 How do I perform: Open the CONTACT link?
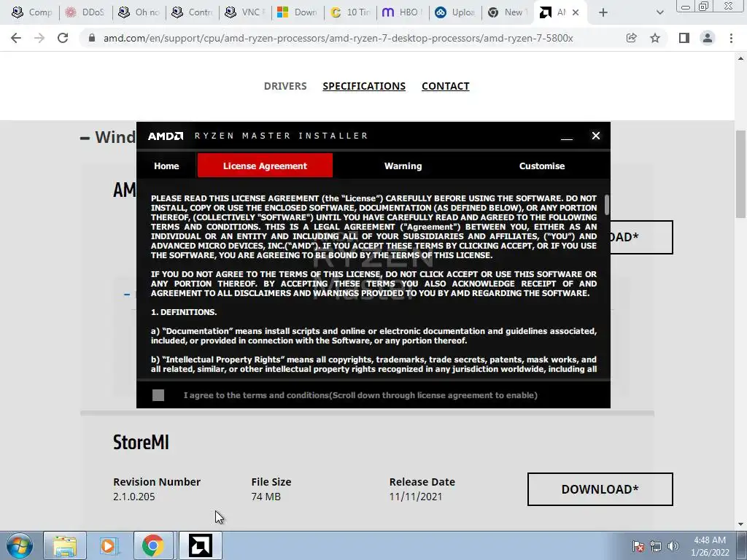tap(446, 86)
